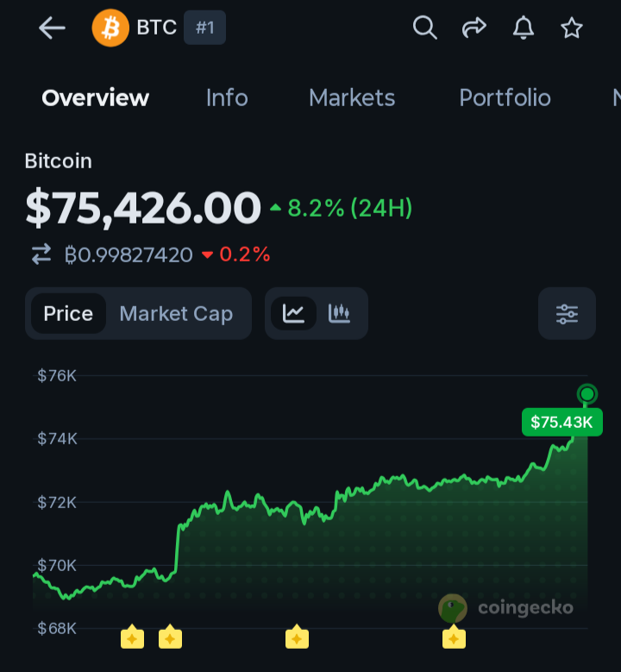Open the Markets tab

coord(352,98)
